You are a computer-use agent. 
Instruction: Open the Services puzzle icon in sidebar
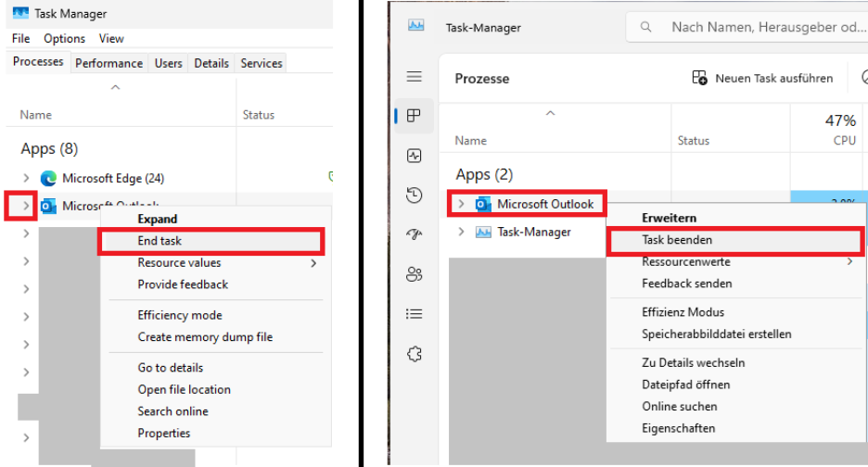coord(415,354)
